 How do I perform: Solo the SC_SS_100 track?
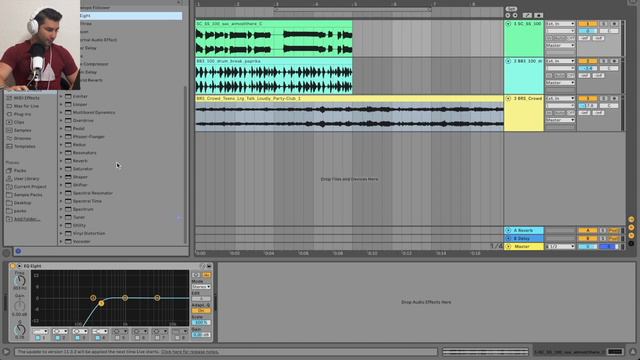tap(603, 24)
